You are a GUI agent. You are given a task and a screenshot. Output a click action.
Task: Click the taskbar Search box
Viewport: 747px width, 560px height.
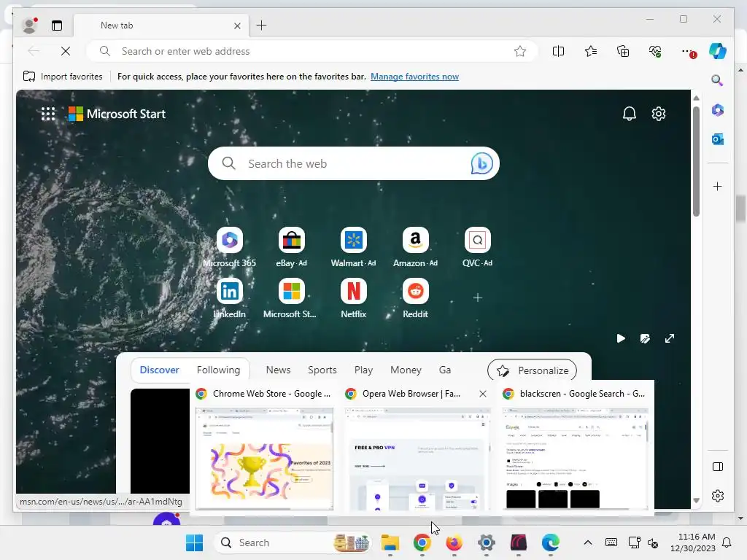pos(292,542)
